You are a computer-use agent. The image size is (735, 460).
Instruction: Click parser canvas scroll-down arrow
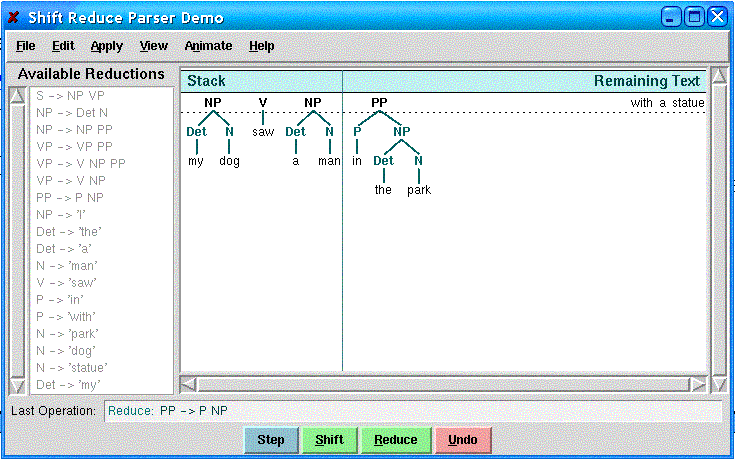coord(719,385)
